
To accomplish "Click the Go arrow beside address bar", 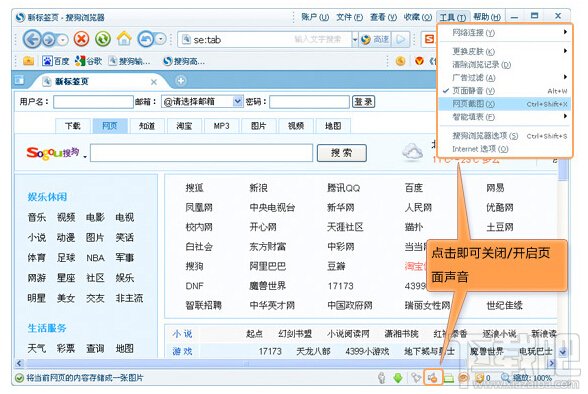I will coord(400,39).
